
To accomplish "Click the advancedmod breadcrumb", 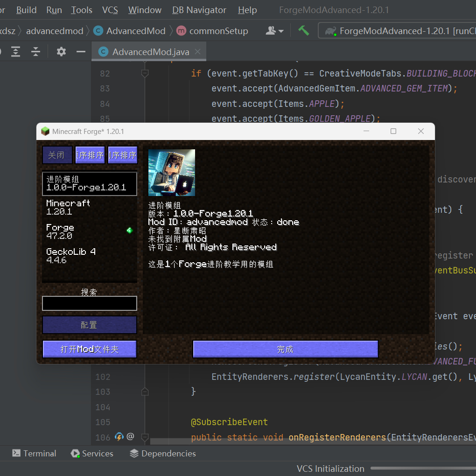I will [x=55, y=31].
